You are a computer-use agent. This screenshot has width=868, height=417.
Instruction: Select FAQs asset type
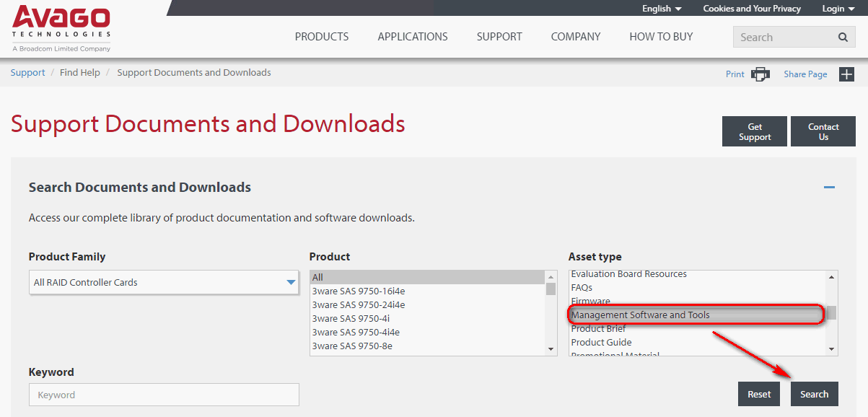coord(698,287)
